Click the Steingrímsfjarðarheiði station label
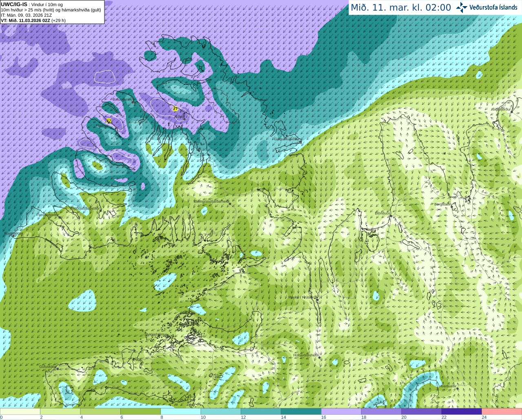The height and width of the screenshot is (420, 522). [x=211, y=201]
